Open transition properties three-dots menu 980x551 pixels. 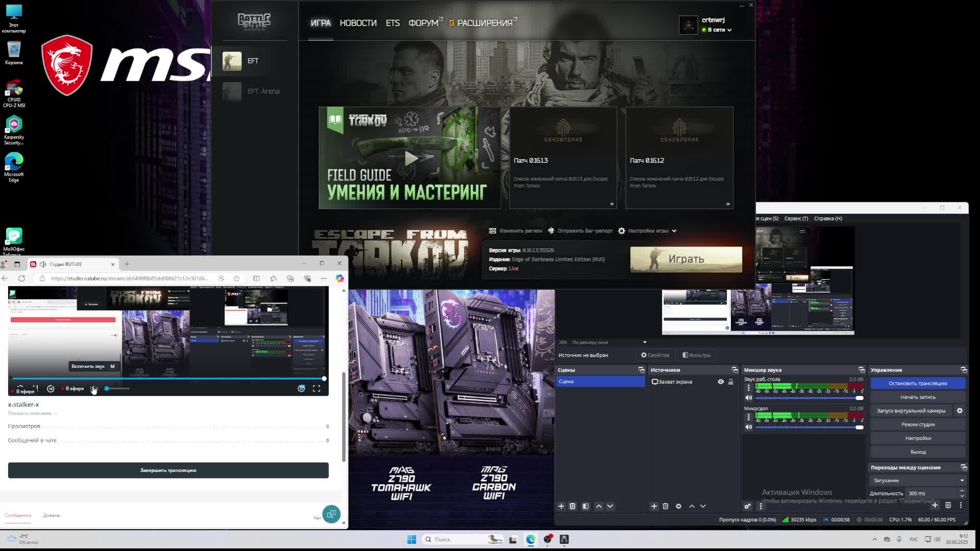[961, 505]
